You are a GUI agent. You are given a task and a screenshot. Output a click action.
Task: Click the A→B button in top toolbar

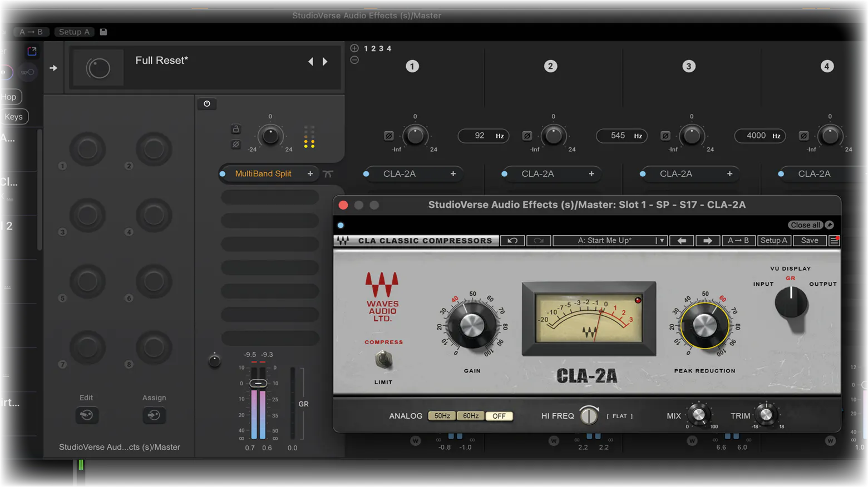coord(31,32)
